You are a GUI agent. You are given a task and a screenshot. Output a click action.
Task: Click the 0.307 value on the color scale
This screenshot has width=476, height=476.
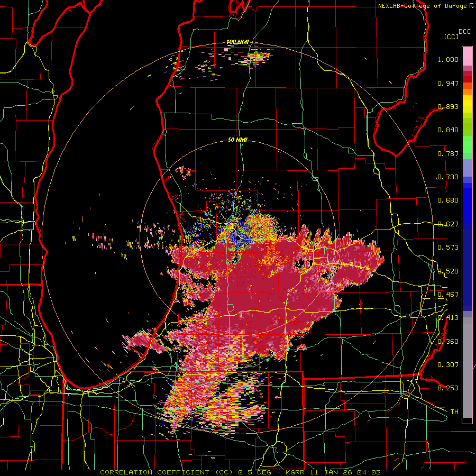(448, 365)
